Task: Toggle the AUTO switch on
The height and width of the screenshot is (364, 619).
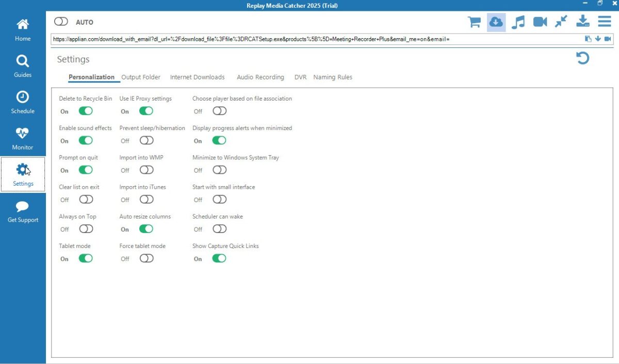Action: pyautogui.click(x=61, y=22)
